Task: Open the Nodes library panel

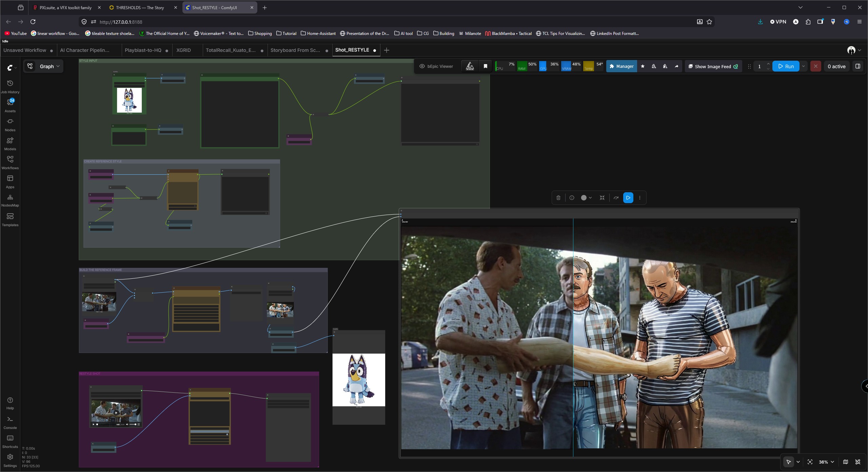Action: click(10, 124)
